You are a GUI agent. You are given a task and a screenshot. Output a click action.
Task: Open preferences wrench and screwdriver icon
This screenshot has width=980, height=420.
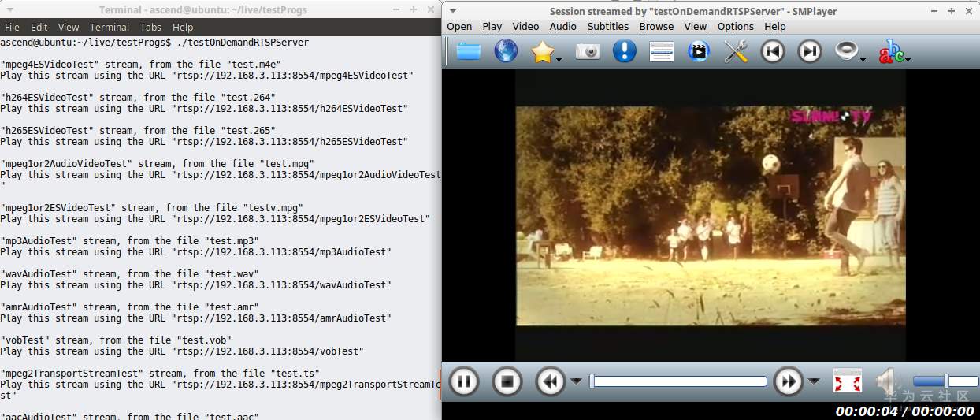point(736,51)
